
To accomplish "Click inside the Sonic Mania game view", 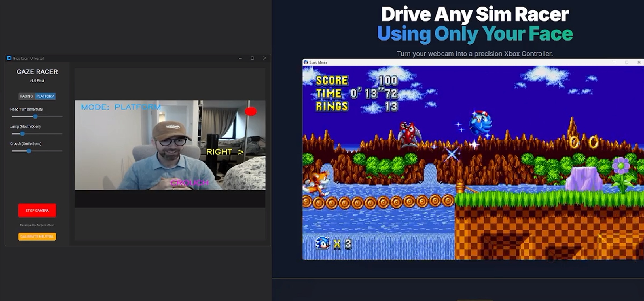I will pyautogui.click(x=473, y=163).
